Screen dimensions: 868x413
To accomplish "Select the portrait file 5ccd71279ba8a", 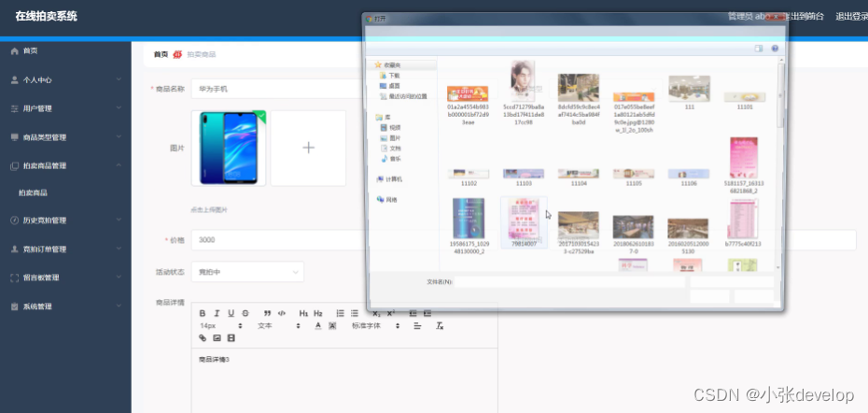I will pos(523,93).
